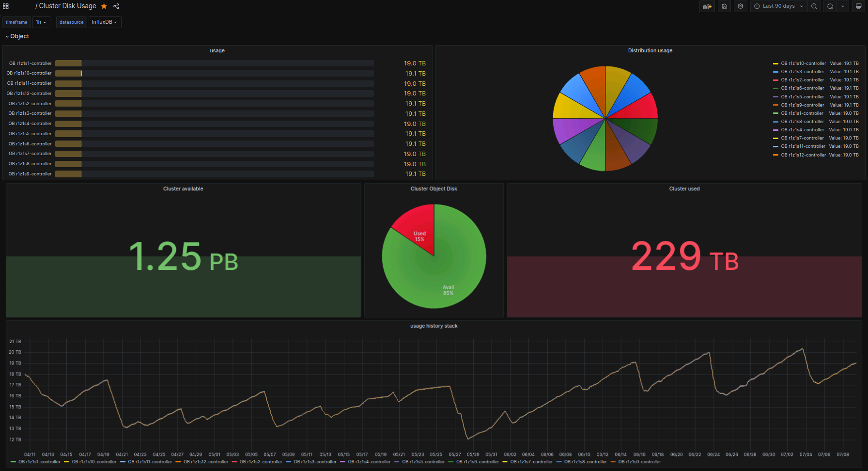Save the dashboard using the floppy disk icon
Viewport: 868px width, 471px height.
pos(724,6)
